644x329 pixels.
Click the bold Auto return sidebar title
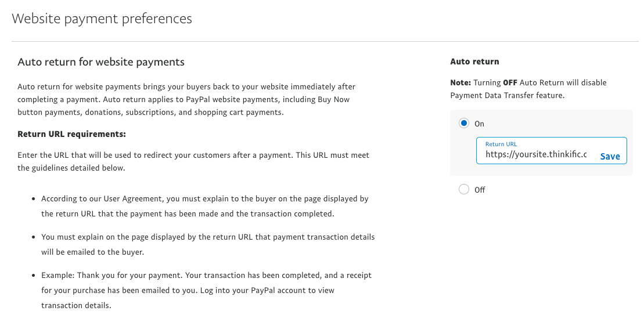point(475,62)
